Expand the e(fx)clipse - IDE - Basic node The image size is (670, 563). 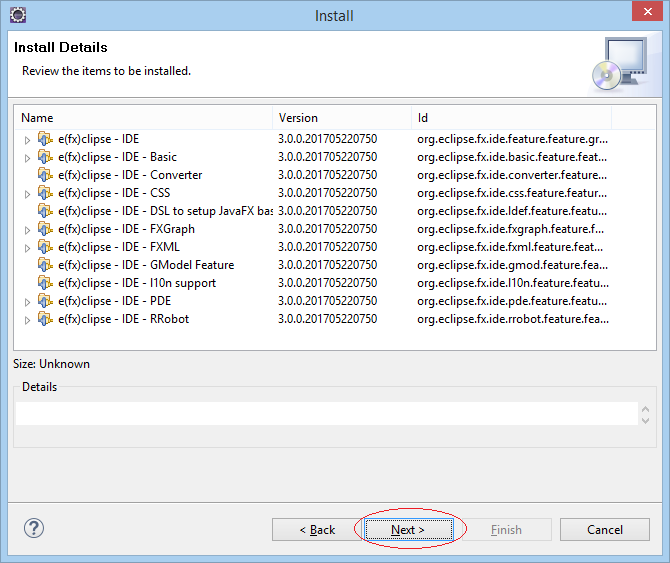point(27,158)
